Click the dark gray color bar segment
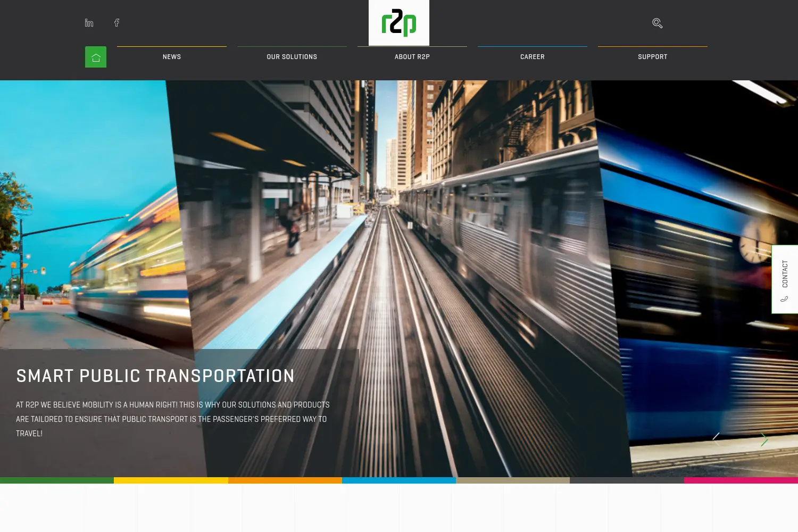This screenshot has height=532, width=798. (627, 480)
